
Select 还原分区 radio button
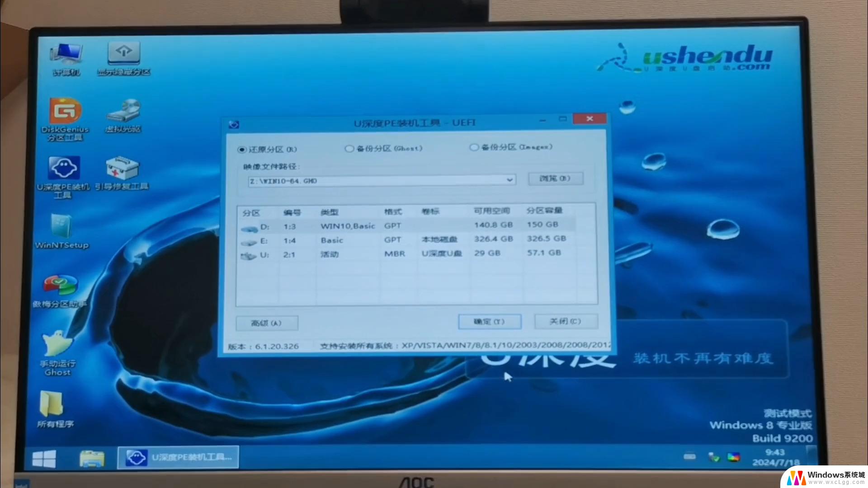pos(242,148)
